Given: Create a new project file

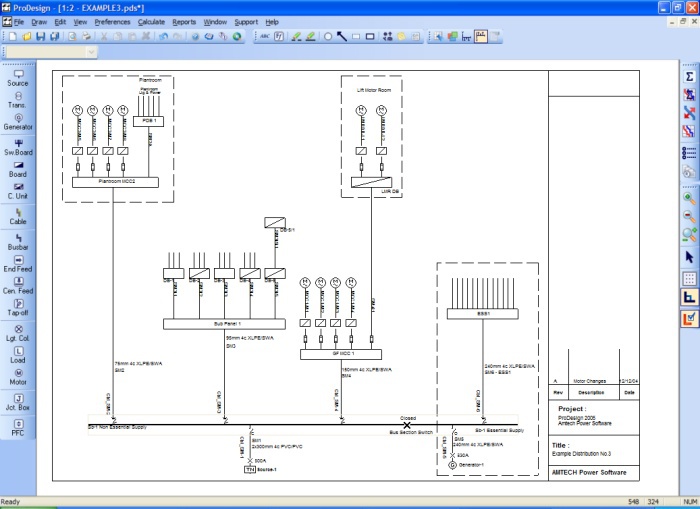Looking at the screenshot, I should click(x=12, y=37).
